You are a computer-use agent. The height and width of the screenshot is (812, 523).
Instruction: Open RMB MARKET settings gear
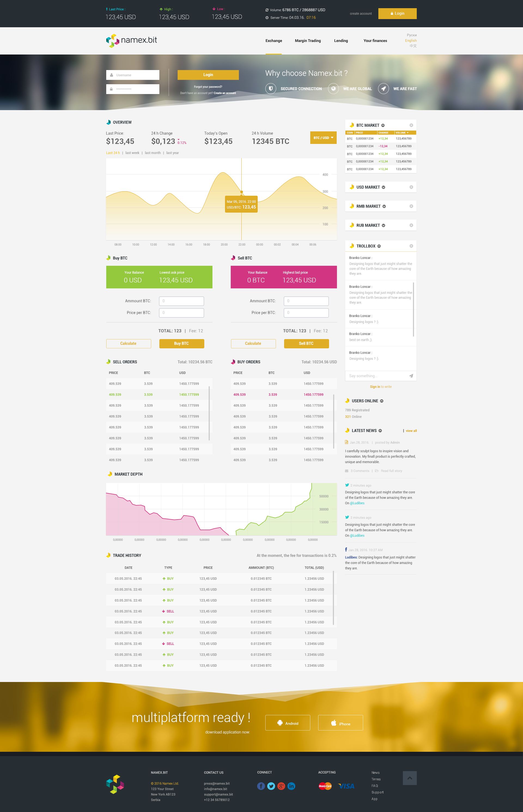411,206
